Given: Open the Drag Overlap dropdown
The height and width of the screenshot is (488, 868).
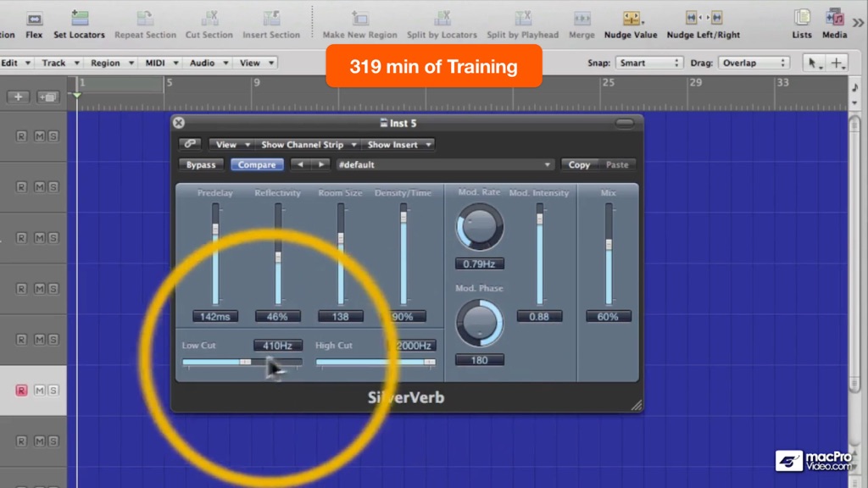Looking at the screenshot, I should tap(754, 63).
